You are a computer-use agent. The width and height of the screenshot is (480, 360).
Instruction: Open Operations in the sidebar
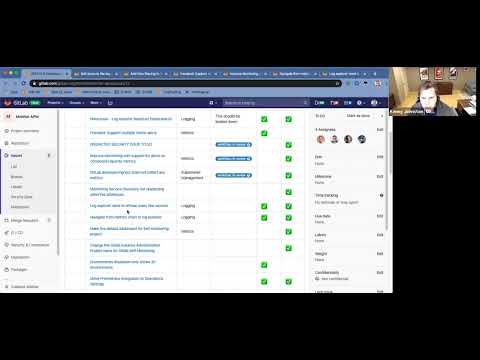[17, 257]
